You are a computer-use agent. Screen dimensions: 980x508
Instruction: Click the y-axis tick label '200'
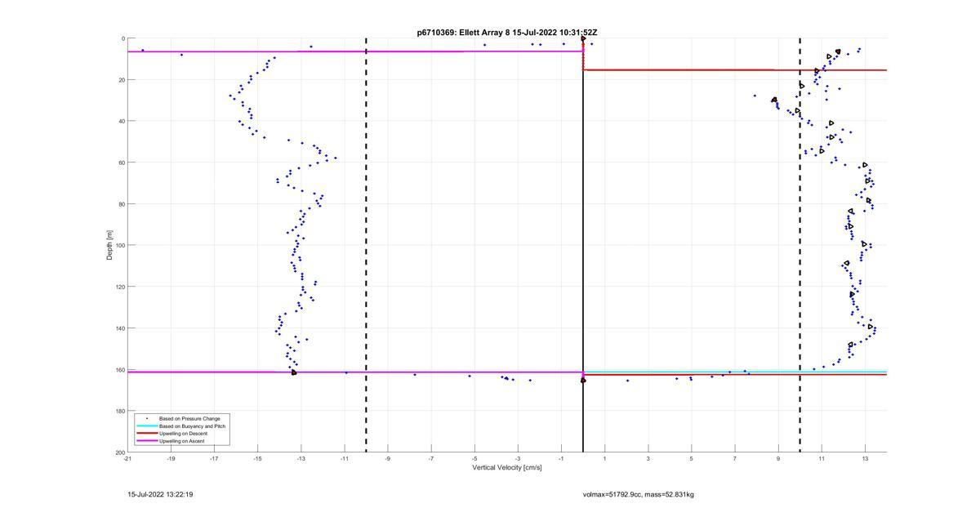119,452
